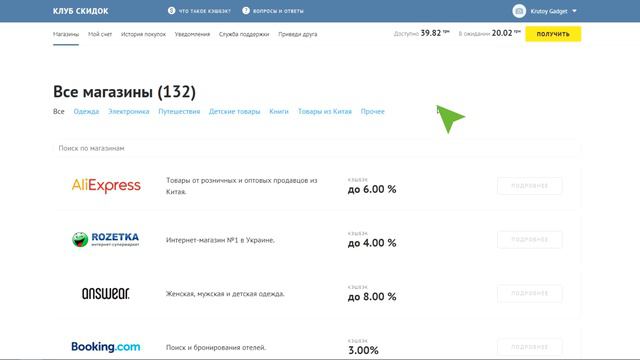The width and height of the screenshot is (640, 360).
Task: Click the '3.00%' cashback for Booking.com
Action: coord(363,350)
